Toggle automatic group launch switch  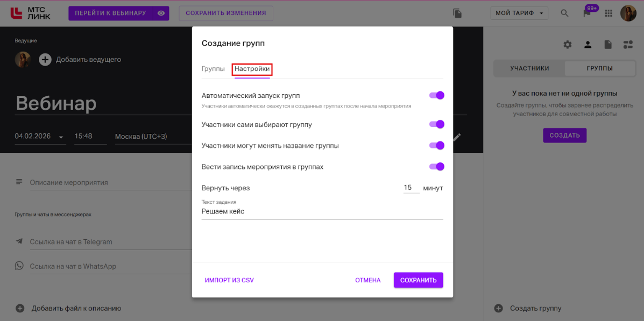[436, 96]
